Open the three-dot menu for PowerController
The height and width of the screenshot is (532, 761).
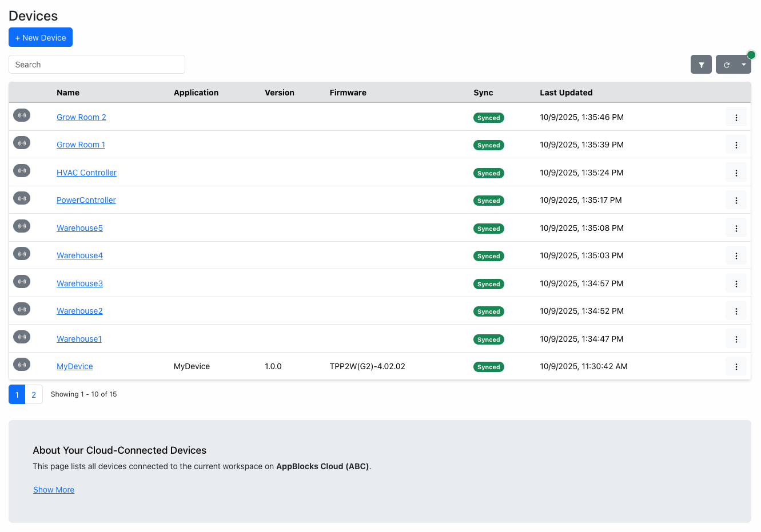point(736,201)
